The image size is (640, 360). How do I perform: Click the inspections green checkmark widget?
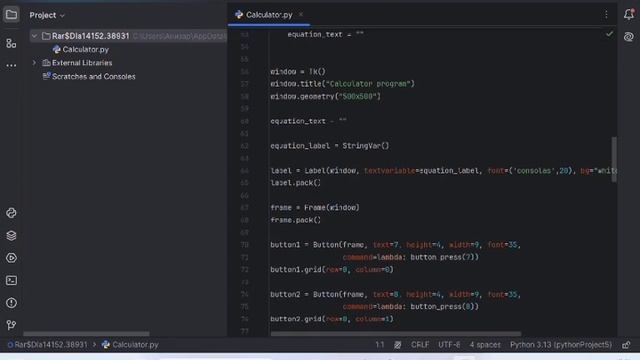[x=609, y=34]
